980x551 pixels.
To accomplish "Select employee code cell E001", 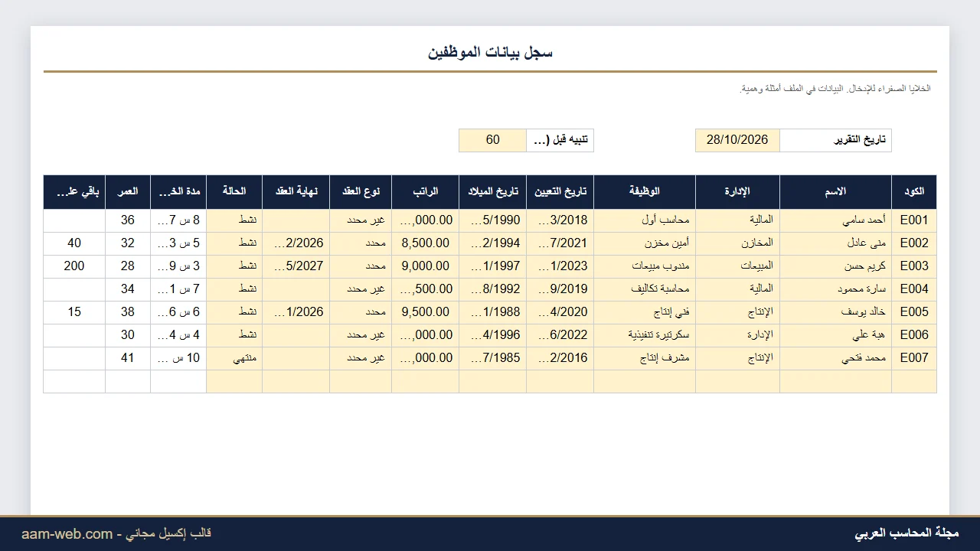I will pyautogui.click(x=914, y=220).
